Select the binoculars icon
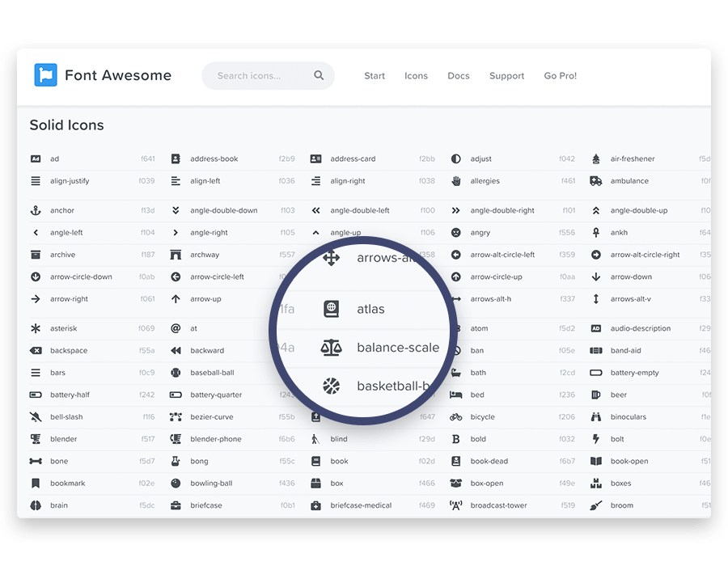 (596, 416)
